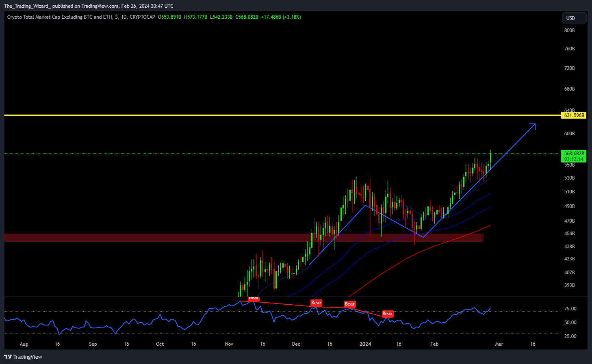
Task: Open the USD currency selector
Action: (574, 18)
